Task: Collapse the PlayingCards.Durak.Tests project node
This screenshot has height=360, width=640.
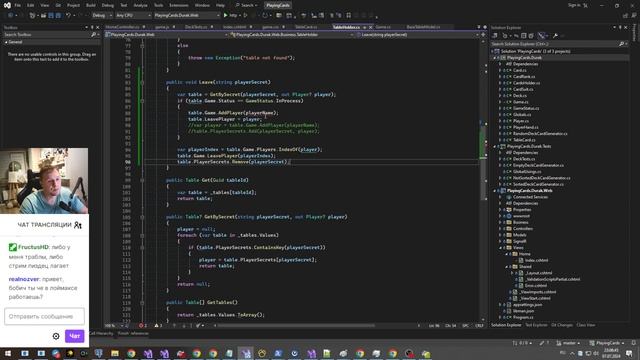Action: pos(495,146)
